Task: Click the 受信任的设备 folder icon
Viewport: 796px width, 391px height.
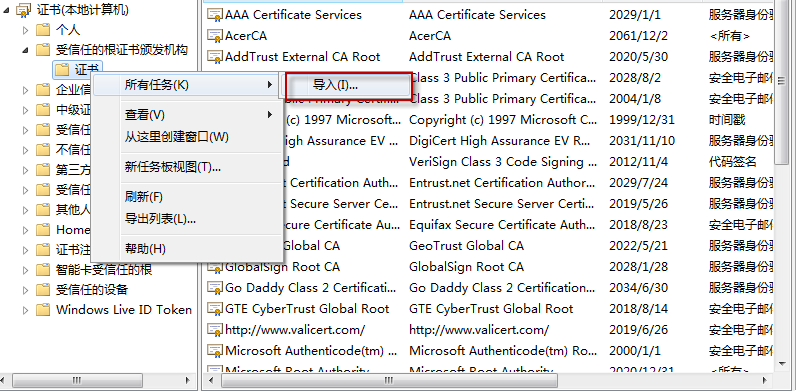Action: pos(43,290)
